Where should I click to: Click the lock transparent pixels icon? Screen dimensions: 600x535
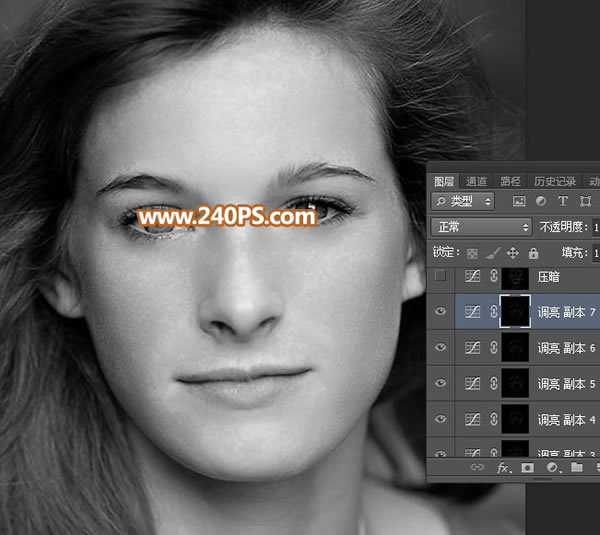(473, 253)
